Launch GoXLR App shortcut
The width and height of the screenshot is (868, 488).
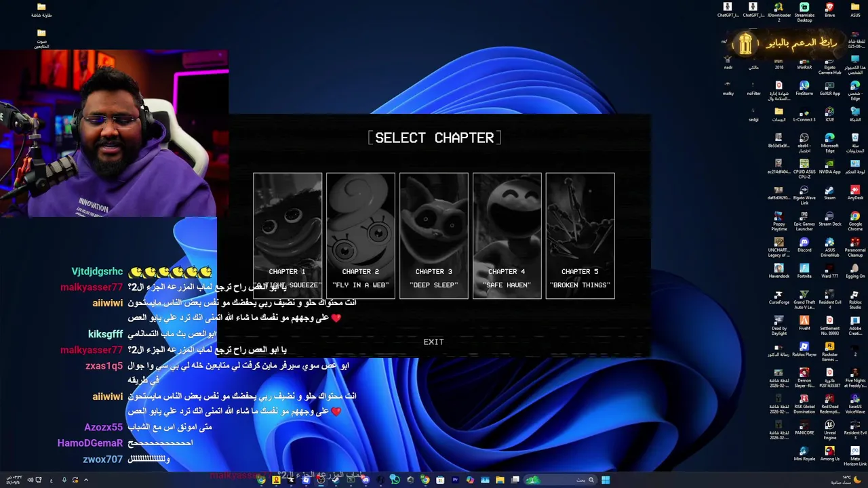[x=829, y=88]
